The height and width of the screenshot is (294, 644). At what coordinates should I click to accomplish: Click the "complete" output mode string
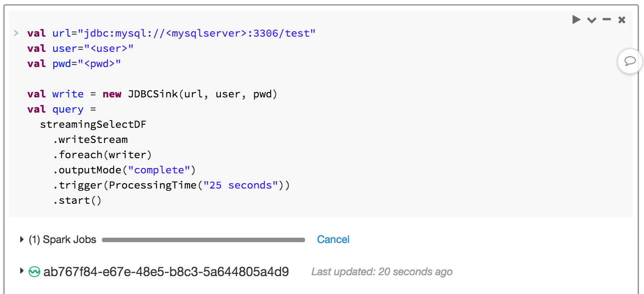(x=159, y=170)
